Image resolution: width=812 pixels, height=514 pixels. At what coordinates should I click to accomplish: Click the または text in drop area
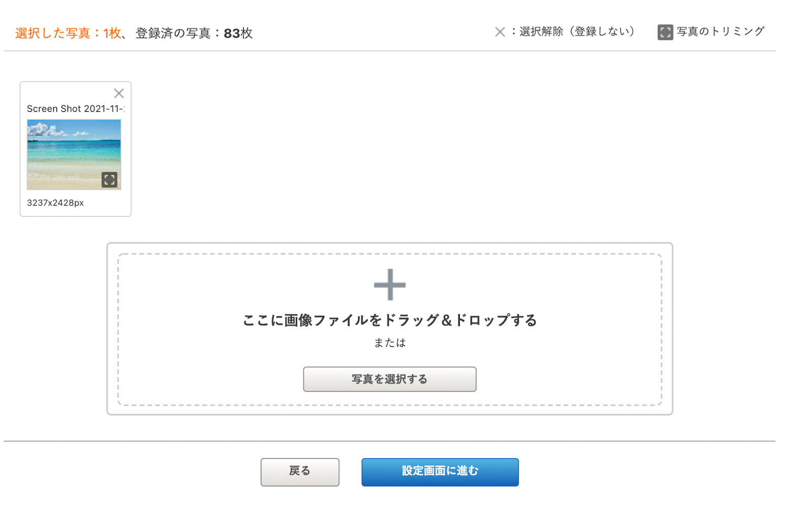tap(390, 343)
